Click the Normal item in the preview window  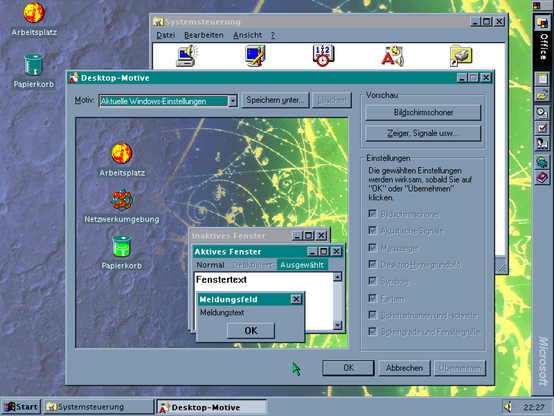click(x=211, y=265)
